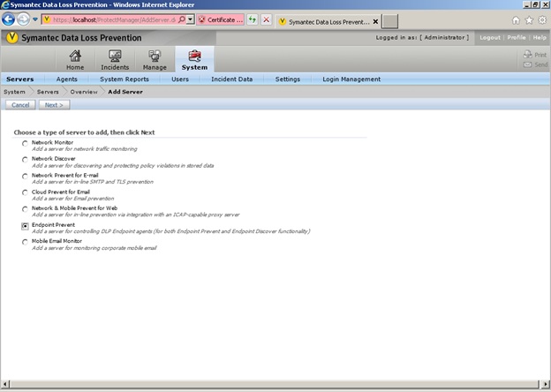Open the Incident Data submenu
The width and height of the screenshot is (551, 392).
coord(232,79)
